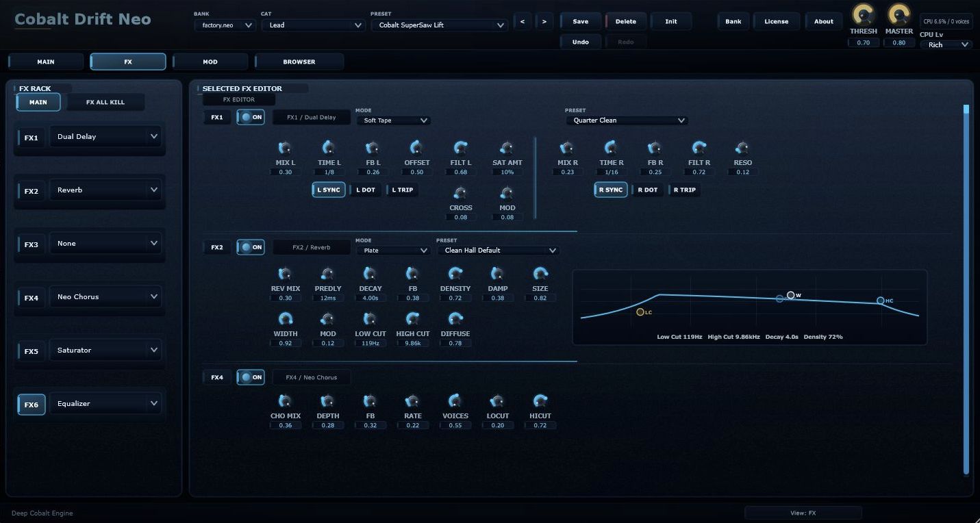This screenshot has width=980, height=523.
Task: Enable the L DOT dotted timing
Action: (365, 190)
